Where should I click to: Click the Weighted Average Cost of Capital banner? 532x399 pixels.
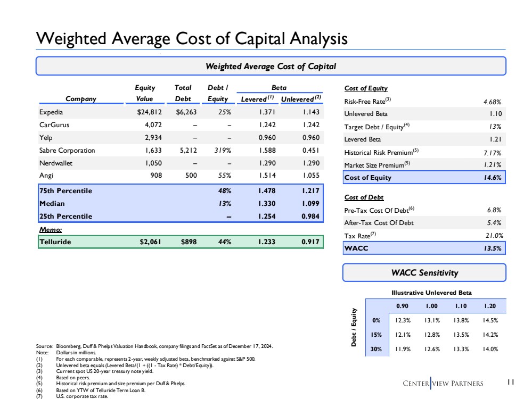point(271,66)
